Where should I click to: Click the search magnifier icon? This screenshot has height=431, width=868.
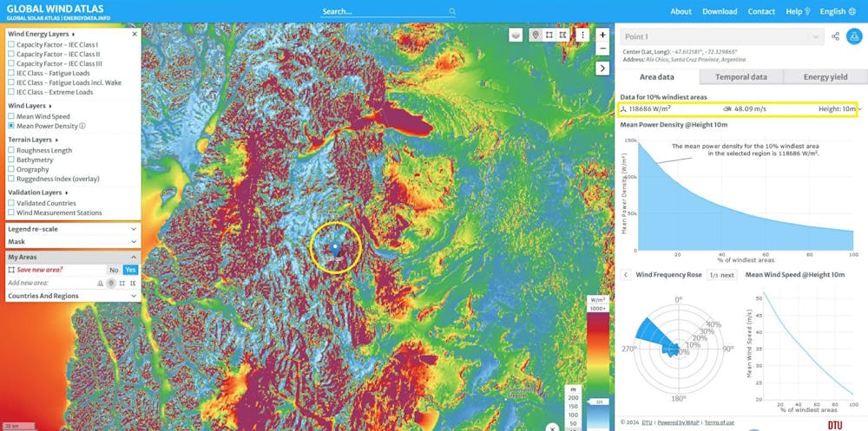tap(452, 11)
